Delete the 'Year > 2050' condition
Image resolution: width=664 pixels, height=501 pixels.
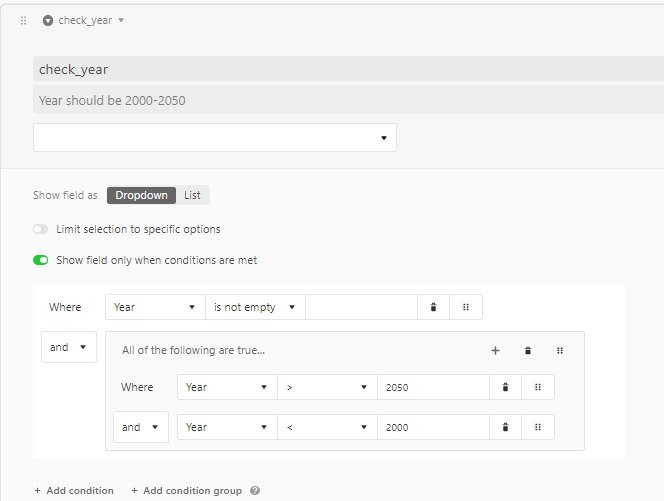[x=505, y=387]
